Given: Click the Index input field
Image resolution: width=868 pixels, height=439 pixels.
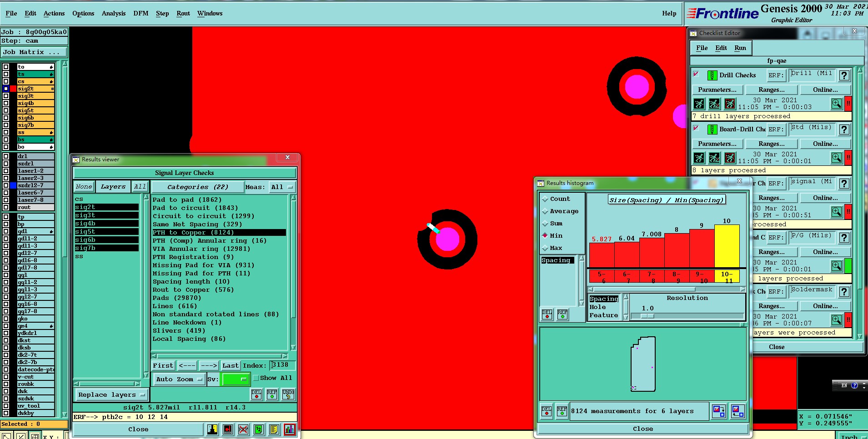Looking at the screenshot, I should tap(283, 365).
